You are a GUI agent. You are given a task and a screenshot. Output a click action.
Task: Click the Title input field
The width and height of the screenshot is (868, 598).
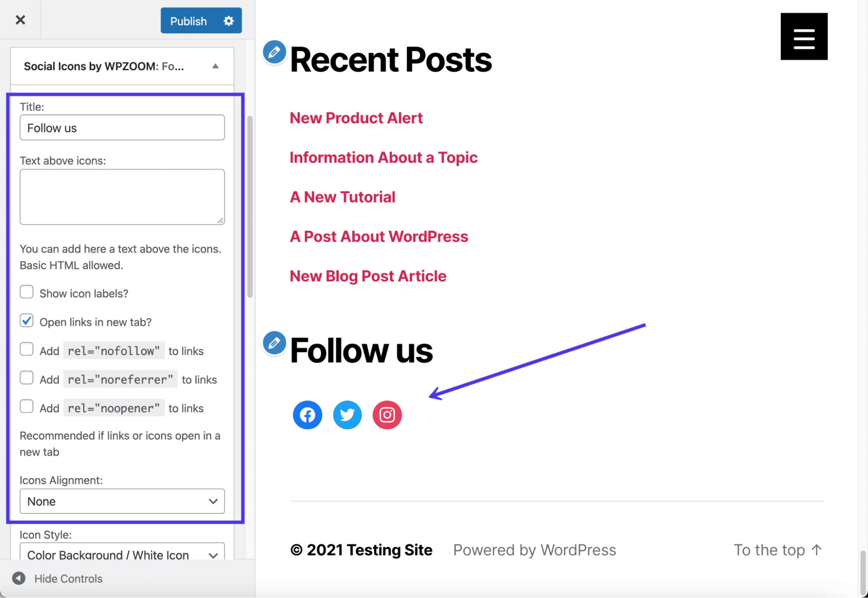tap(122, 127)
